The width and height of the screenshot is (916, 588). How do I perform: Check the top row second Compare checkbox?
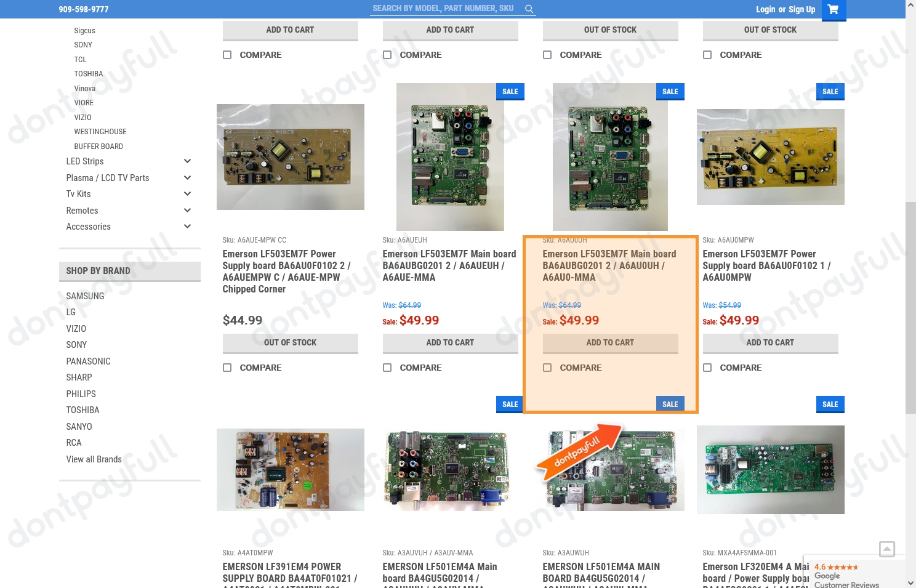point(387,55)
